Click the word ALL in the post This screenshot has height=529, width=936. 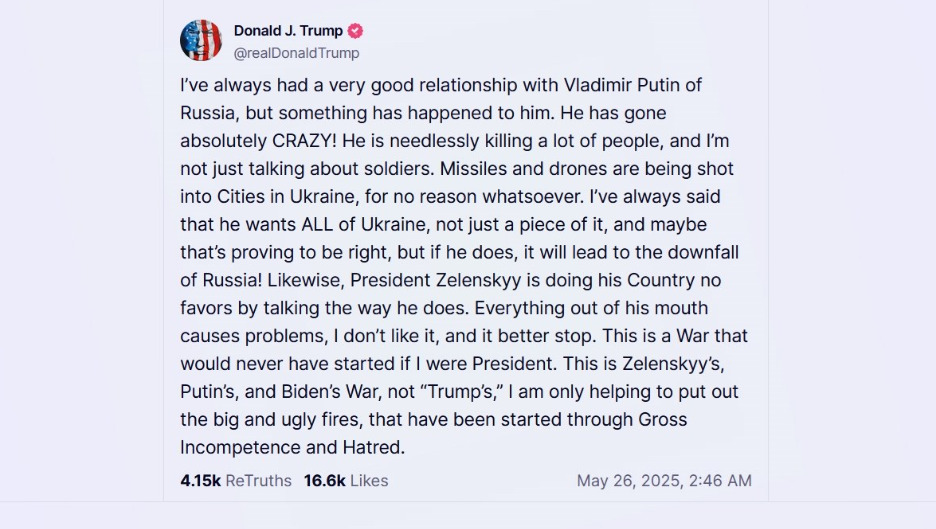point(318,224)
